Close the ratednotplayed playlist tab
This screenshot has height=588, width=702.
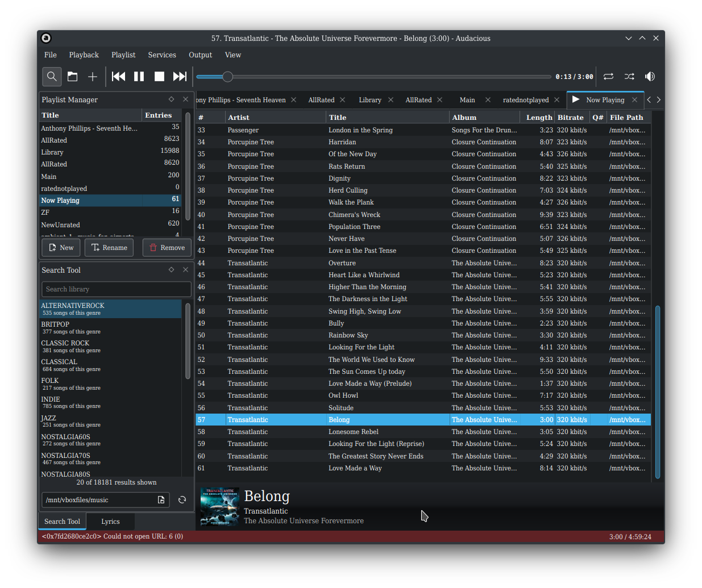556,100
